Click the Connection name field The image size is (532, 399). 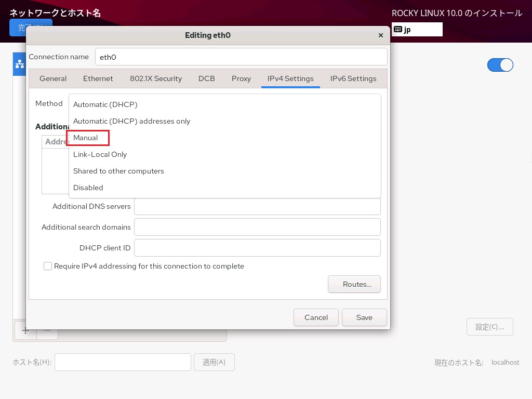tap(241, 57)
